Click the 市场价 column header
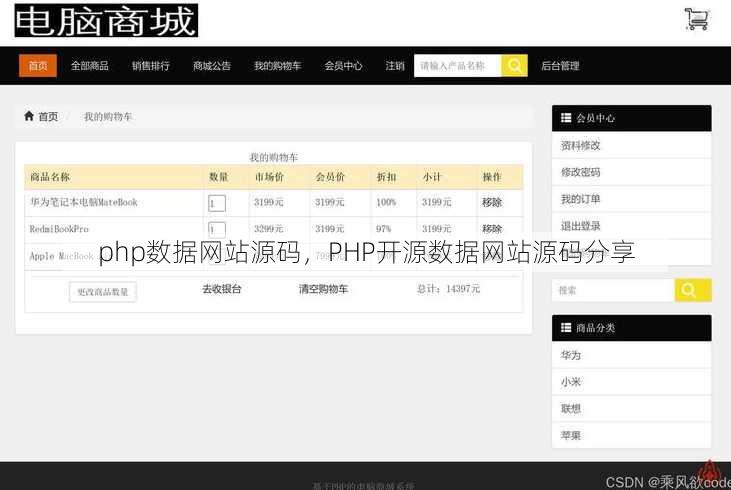 269,177
